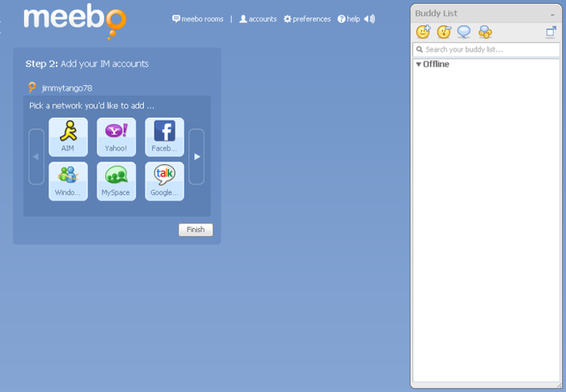Open preferences
The image size is (566, 392).
coord(307,19)
